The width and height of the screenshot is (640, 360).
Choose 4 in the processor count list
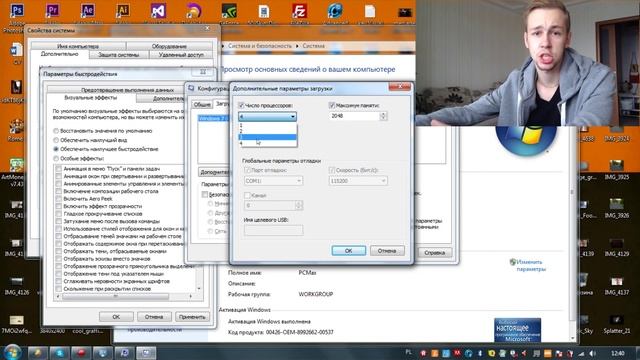pyautogui.click(x=267, y=143)
